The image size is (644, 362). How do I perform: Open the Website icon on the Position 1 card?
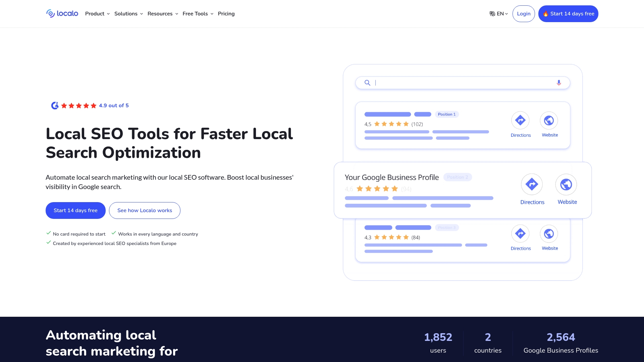tap(549, 120)
